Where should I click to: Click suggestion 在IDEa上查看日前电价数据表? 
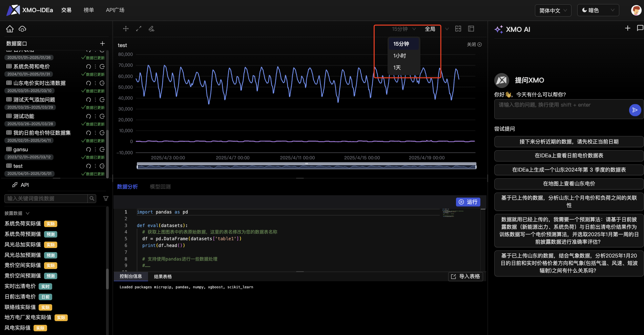click(569, 156)
